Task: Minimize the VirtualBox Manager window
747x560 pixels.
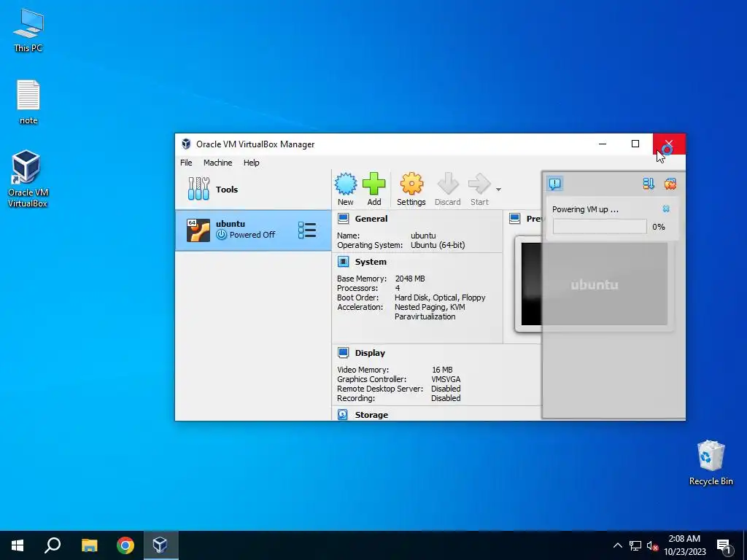Action: pos(603,144)
